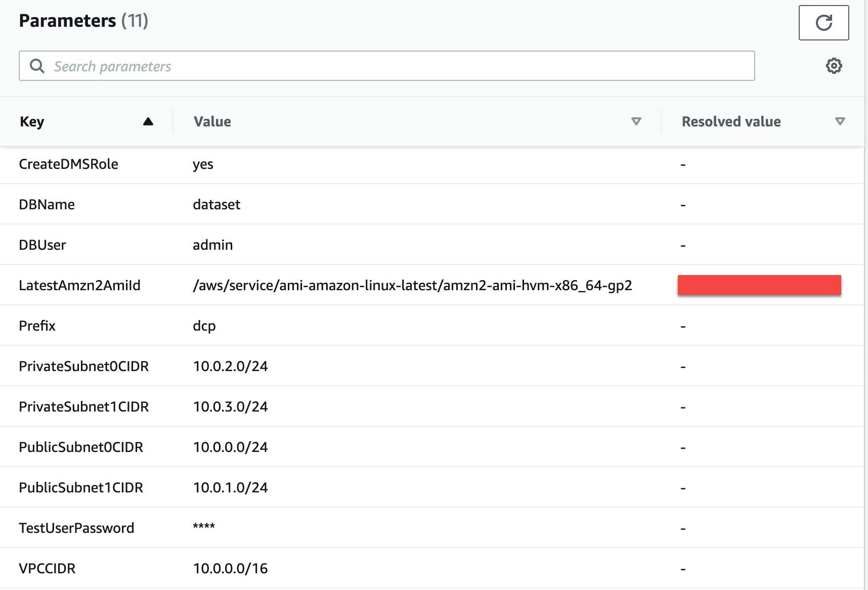Click the masked **** password value
The width and height of the screenshot is (868, 590).
point(204,527)
